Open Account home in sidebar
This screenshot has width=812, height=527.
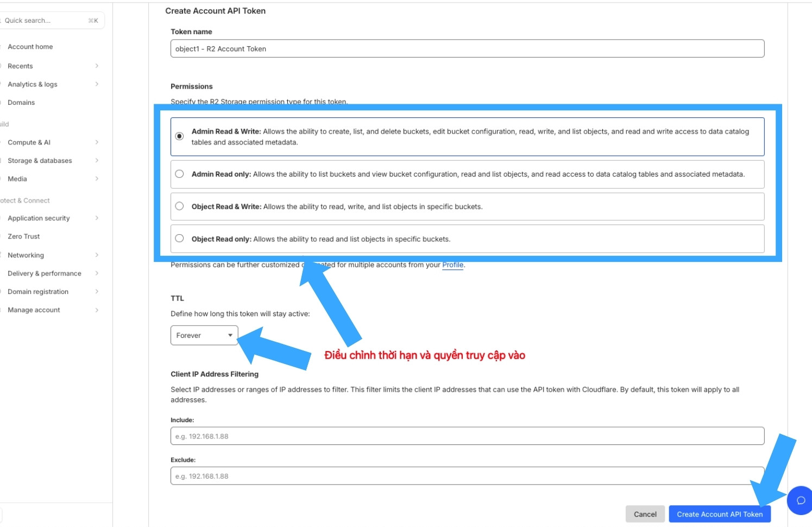click(30, 47)
